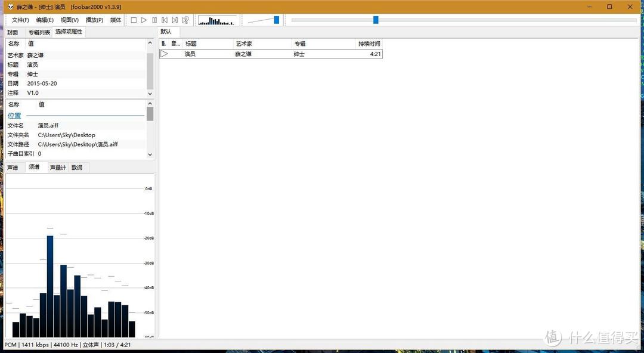Open the 文件(F) menu
This screenshot has width=644, height=353.
point(20,20)
